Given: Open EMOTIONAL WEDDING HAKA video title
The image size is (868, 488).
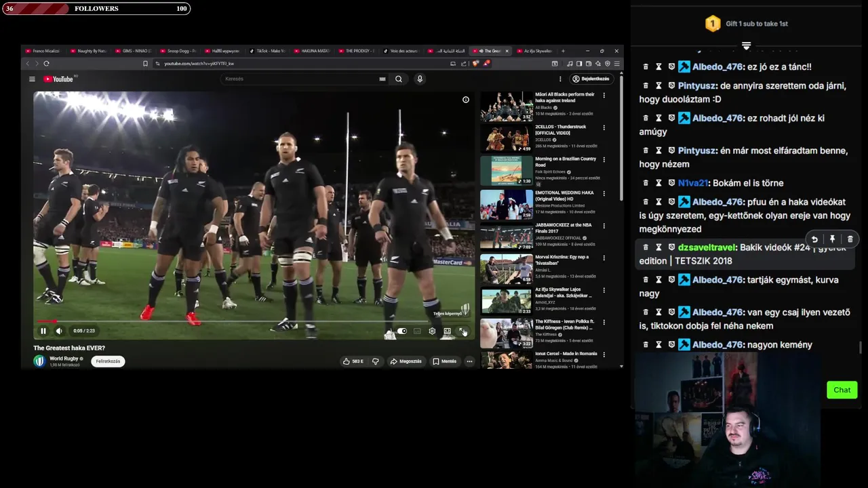Looking at the screenshot, I should pyautogui.click(x=564, y=195).
